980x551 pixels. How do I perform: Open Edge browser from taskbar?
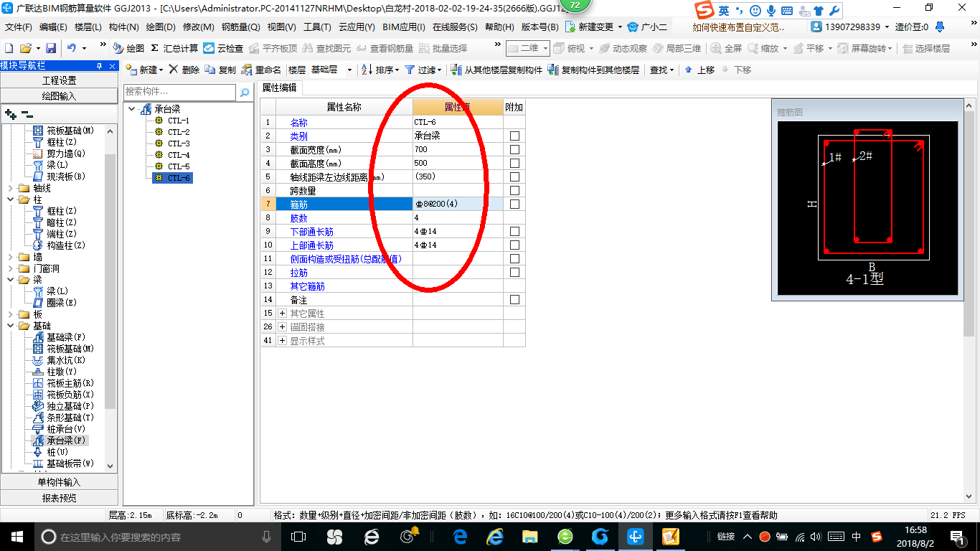click(x=460, y=536)
